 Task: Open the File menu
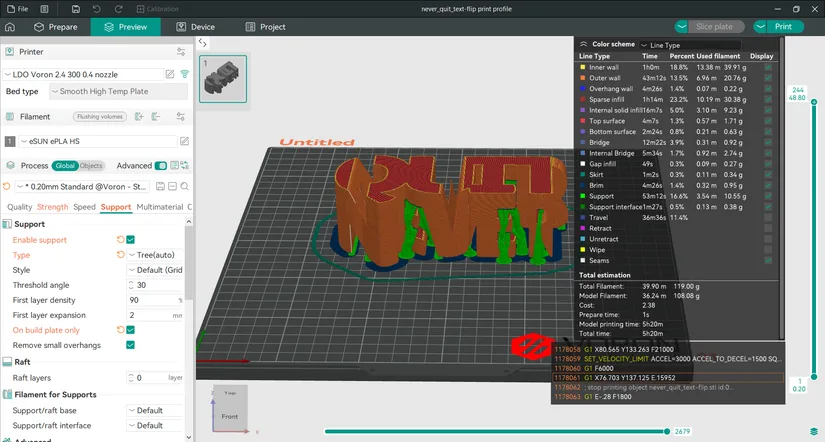(x=16, y=9)
